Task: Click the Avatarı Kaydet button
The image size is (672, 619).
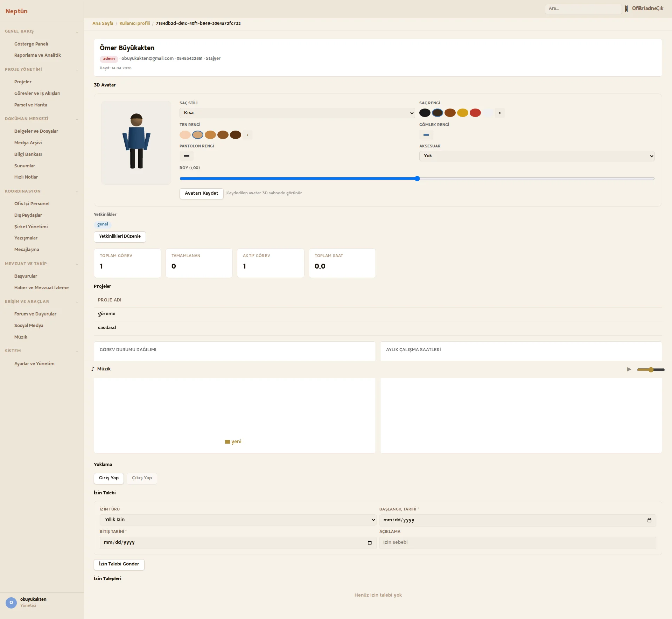Action: (x=201, y=193)
